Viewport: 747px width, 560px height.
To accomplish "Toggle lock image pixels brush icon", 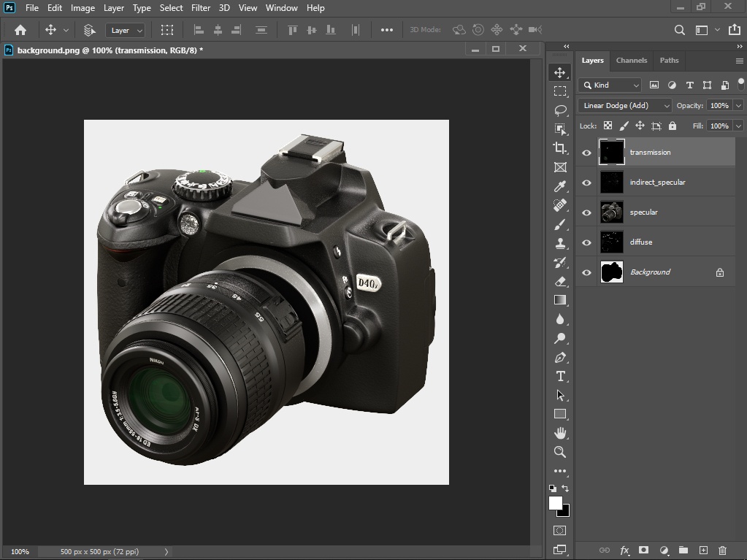I will [624, 126].
